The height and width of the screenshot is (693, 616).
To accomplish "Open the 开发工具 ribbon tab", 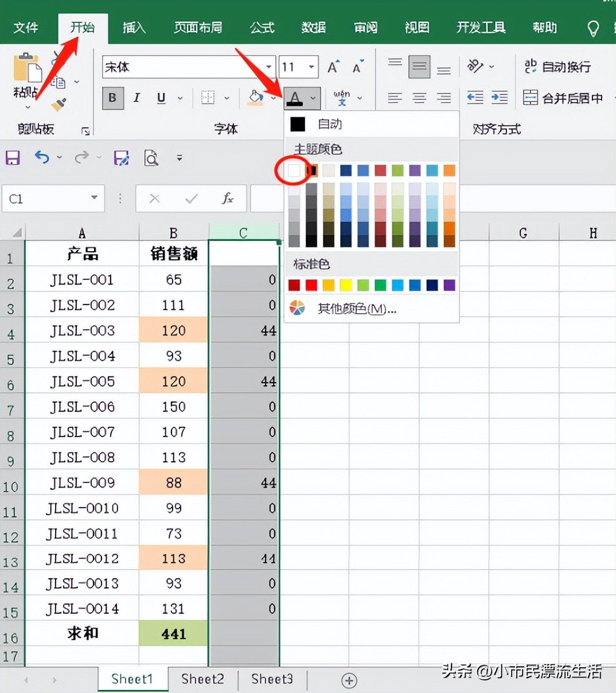I will (x=481, y=28).
